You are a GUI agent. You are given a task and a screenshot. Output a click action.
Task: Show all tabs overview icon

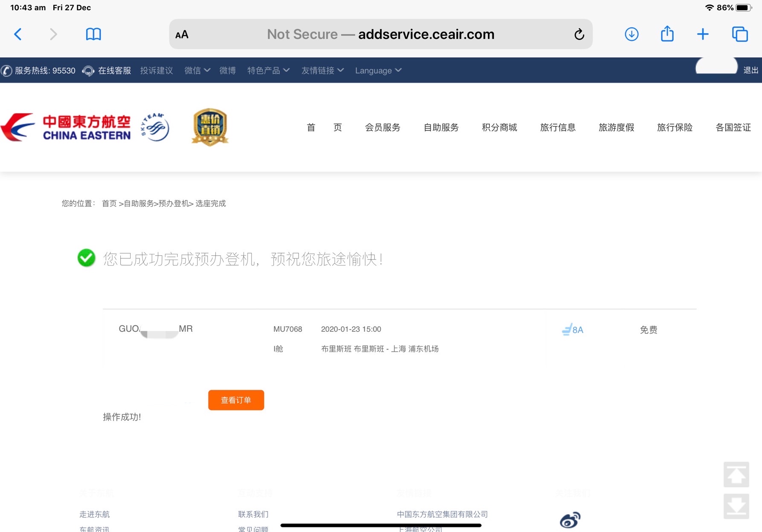[740, 34]
